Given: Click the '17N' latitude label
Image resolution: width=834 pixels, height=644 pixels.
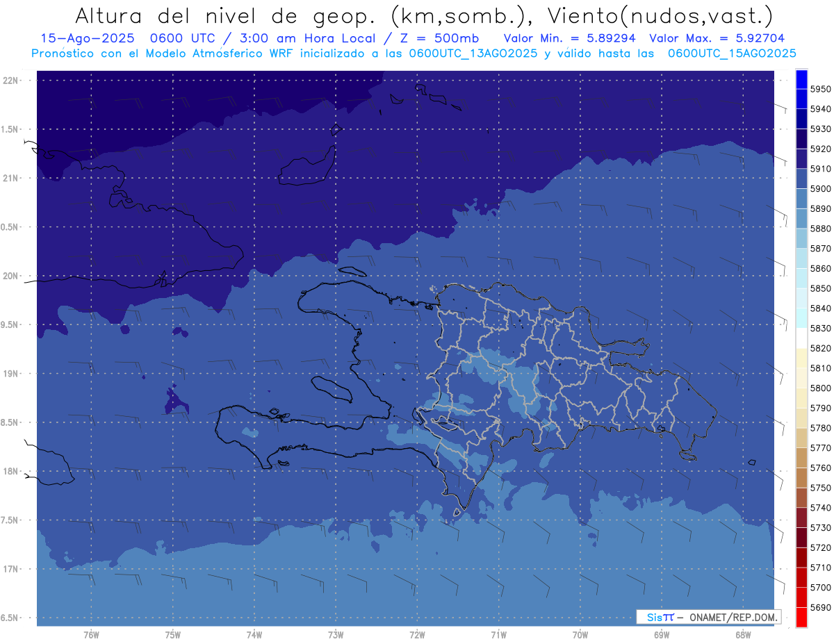Looking at the screenshot, I should point(10,569).
